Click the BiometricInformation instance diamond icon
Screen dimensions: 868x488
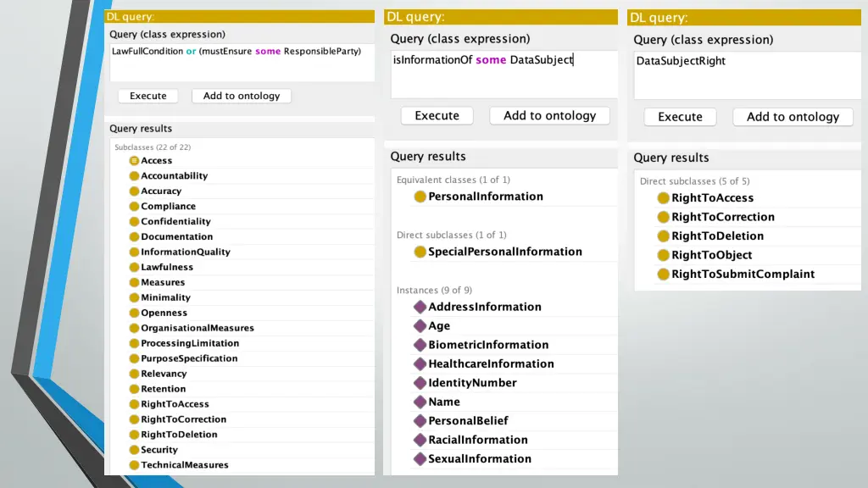pos(420,345)
